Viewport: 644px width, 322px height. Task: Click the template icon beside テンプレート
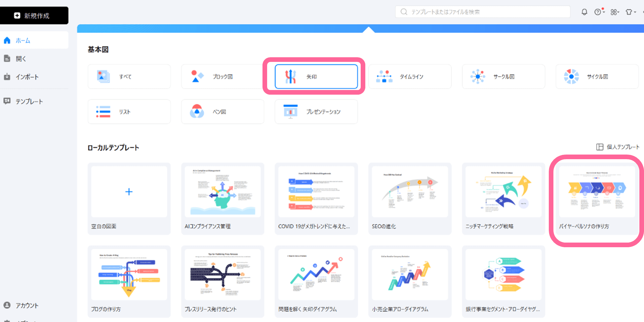tap(7, 101)
